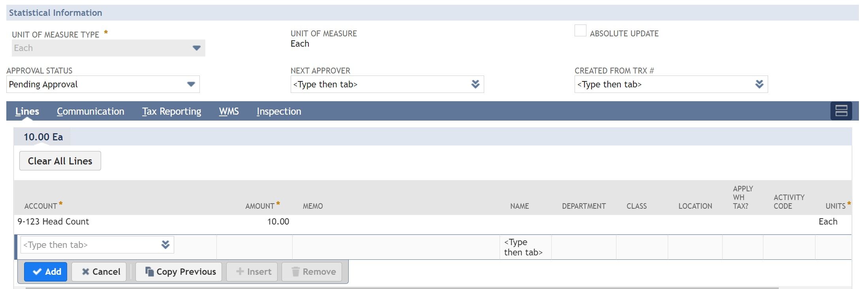Click the Clear All Lines button
868x289 pixels.
pos(60,161)
